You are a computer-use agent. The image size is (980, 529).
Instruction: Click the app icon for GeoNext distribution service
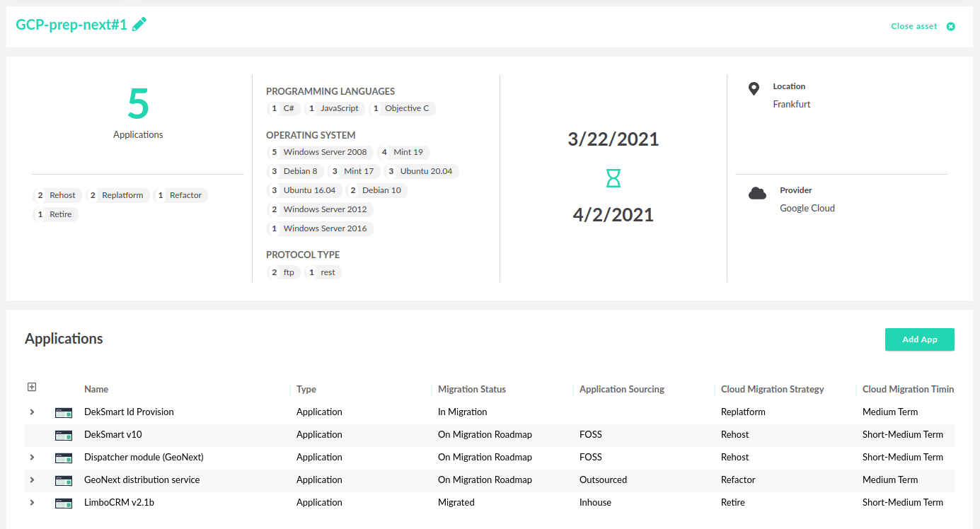[64, 480]
